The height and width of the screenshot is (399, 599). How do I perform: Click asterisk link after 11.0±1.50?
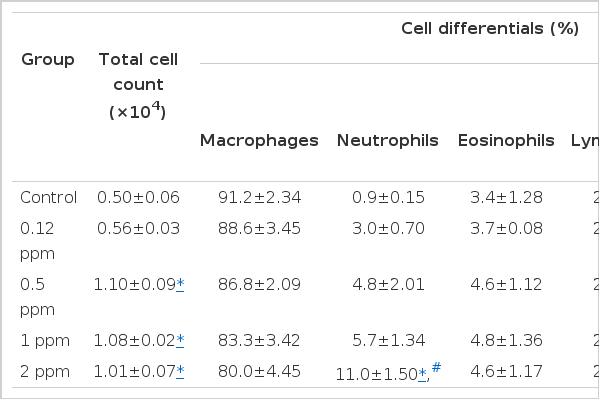pyautogui.click(x=422, y=374)
